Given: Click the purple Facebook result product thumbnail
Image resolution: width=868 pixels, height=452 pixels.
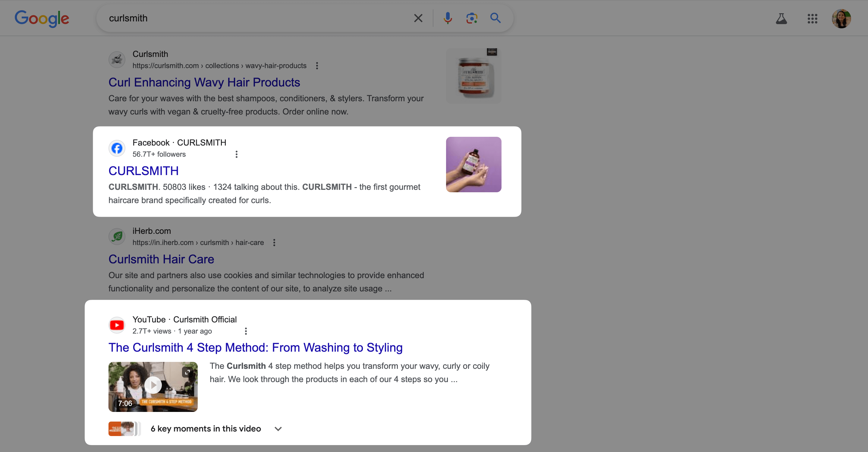Looking at the screenshot, I should coord(473,164).
